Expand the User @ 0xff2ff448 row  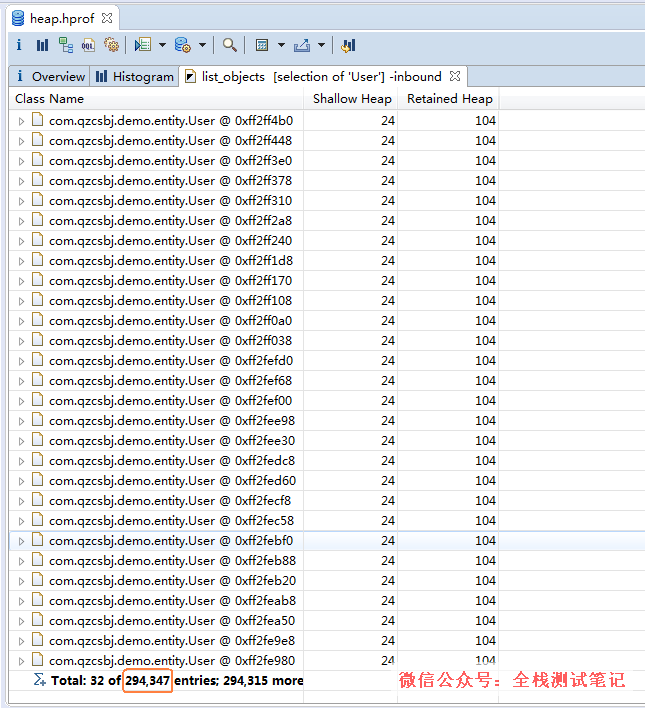tap(21, 141)
